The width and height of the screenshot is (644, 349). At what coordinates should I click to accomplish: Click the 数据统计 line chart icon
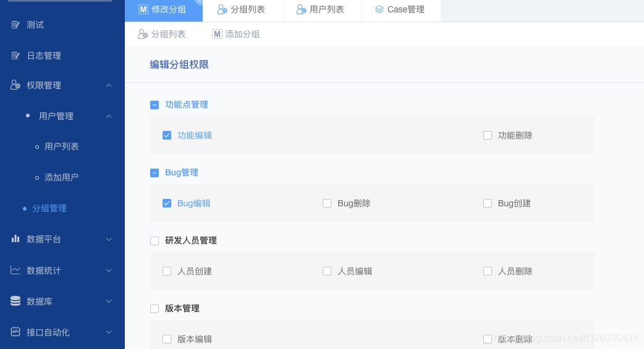[15, 270]
